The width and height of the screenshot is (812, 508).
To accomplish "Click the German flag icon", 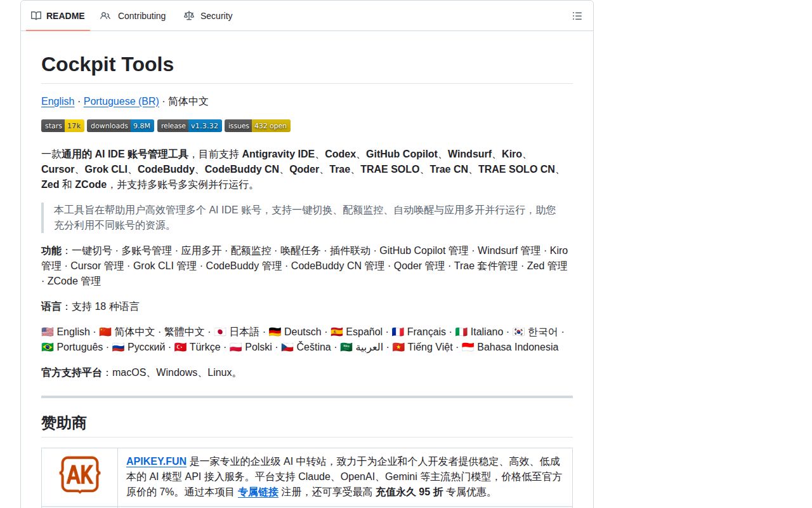I will [275, 331].
